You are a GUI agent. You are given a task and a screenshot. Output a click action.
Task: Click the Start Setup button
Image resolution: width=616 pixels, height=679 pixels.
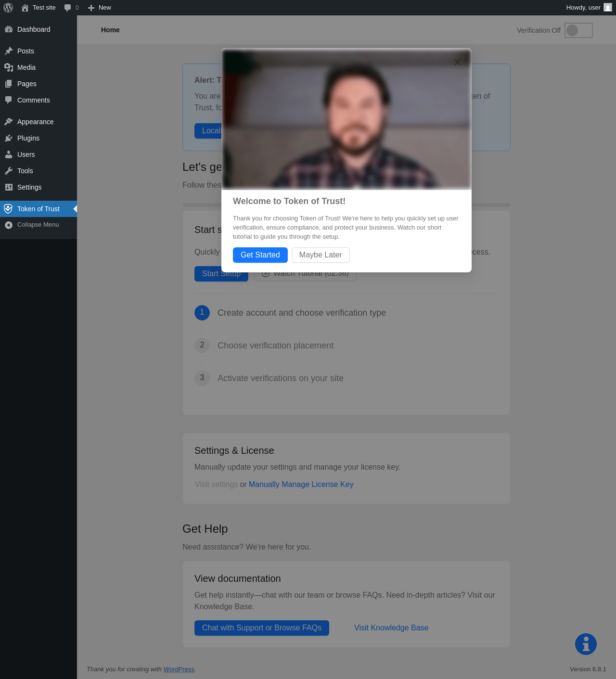click(x=221, y=274)
